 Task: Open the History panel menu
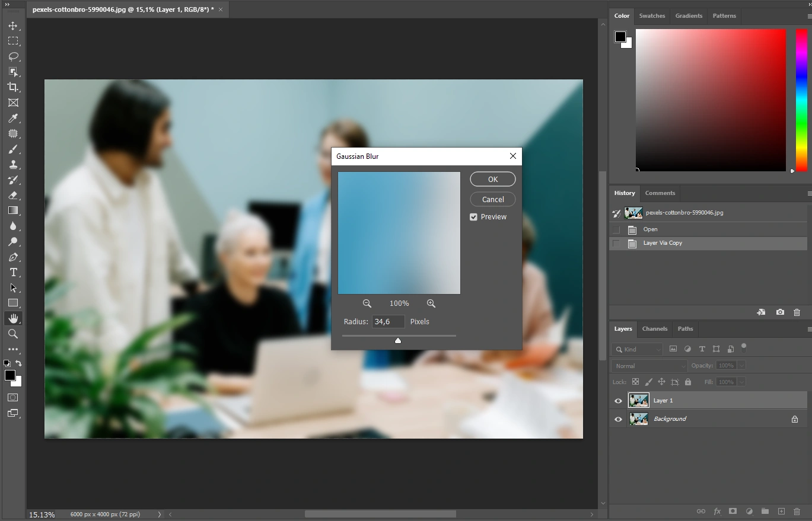pyautogui.click(x=809, y=193)
